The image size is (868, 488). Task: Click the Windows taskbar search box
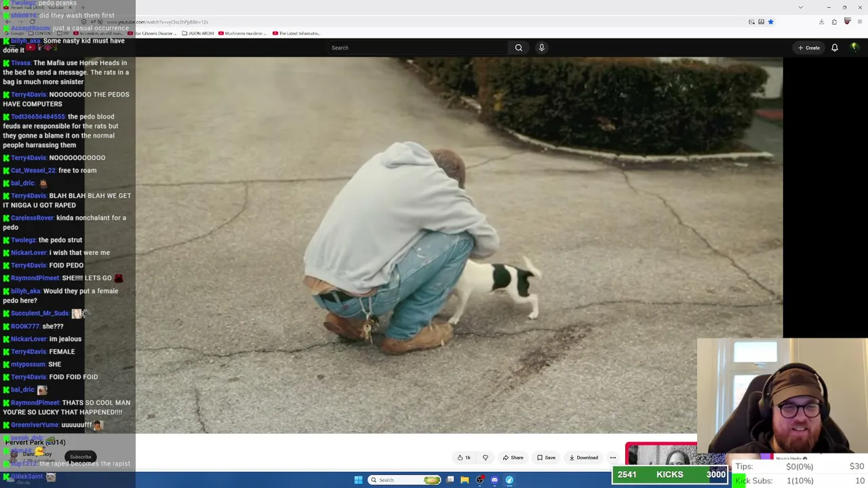point(405,480)
